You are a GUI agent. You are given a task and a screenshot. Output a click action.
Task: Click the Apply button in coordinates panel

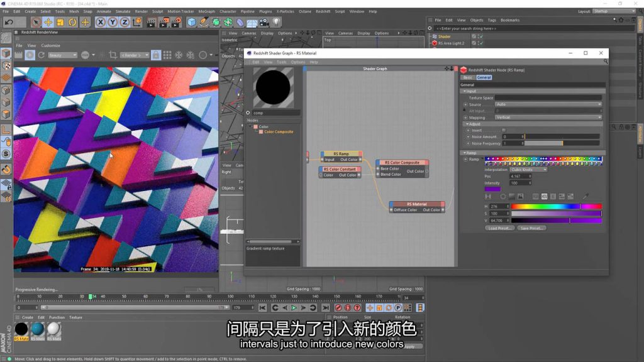[x=409, y=346]
